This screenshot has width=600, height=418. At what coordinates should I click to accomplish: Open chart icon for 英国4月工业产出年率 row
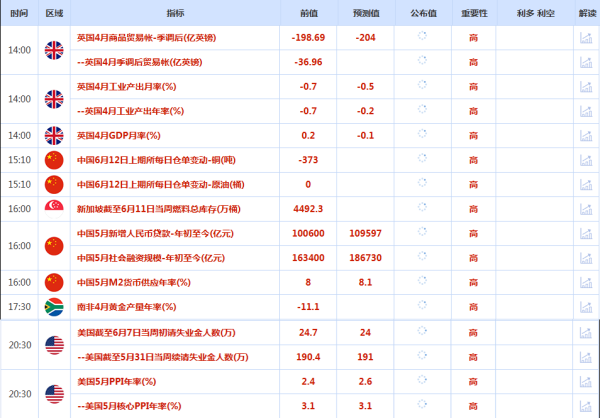coord(586,111)
